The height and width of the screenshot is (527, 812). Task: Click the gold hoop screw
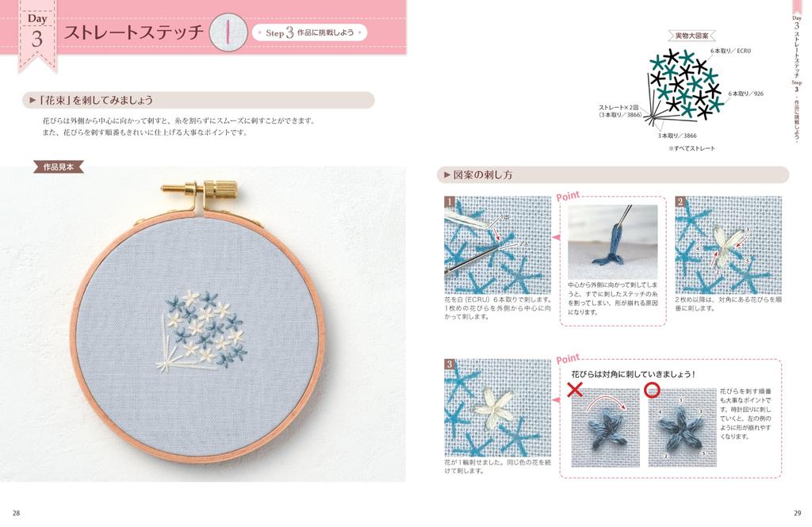click(200, 192)
